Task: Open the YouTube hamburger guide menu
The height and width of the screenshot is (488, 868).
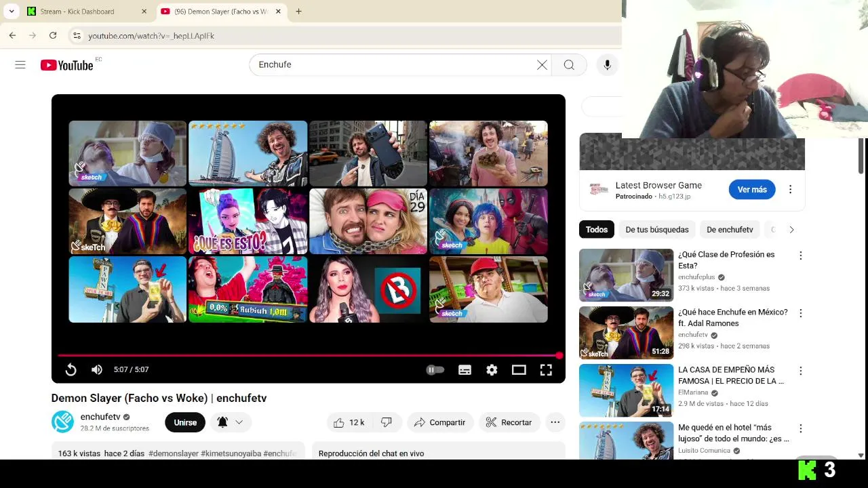Action: [x=20, y=65]
